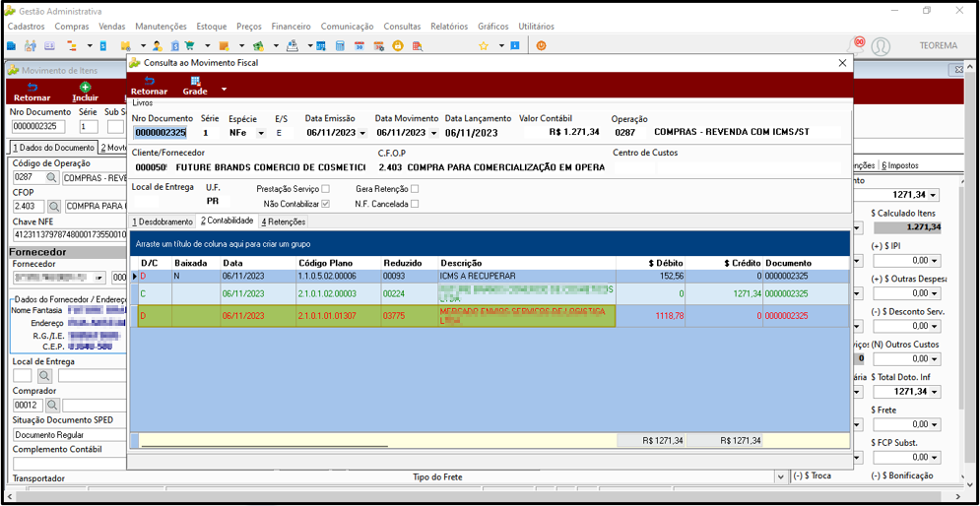Click magnifier beside CFOP 2.403 field
This screenshot has height=506, width=980.
click(54, 205)
